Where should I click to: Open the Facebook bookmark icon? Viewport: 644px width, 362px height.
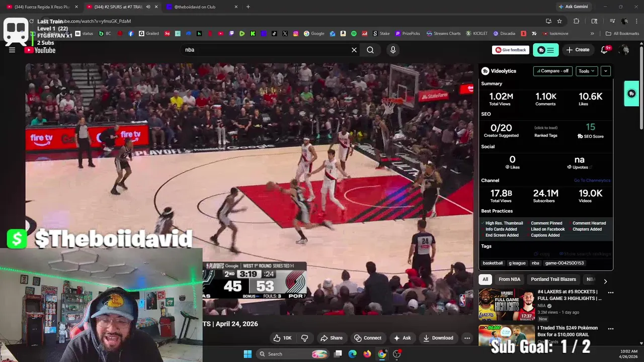(131, 34)
